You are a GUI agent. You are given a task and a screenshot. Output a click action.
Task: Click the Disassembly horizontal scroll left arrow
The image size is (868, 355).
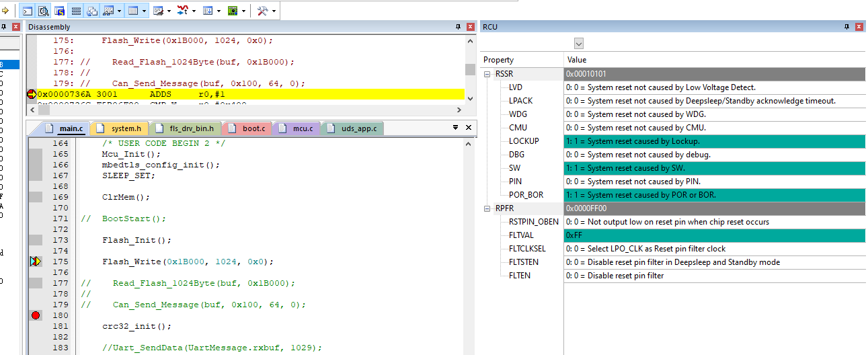pyautogui.click(x=32, y=110)
